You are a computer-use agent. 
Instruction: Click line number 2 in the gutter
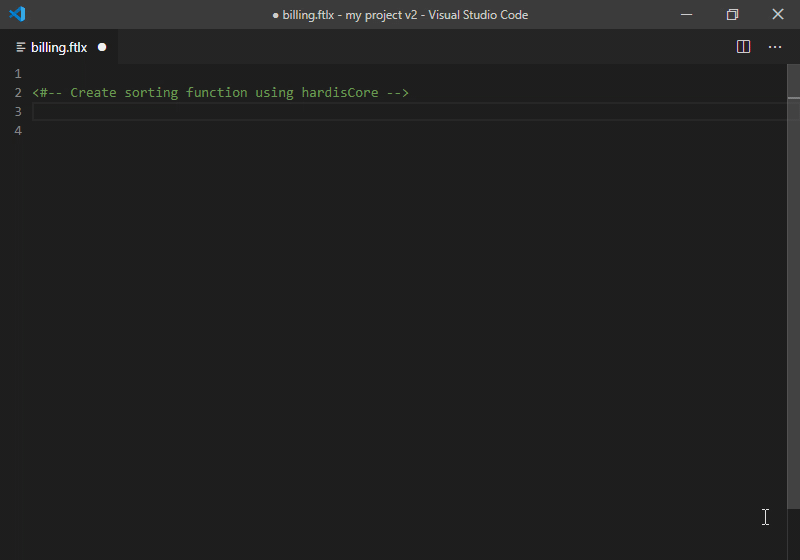(x=18, y=93)
